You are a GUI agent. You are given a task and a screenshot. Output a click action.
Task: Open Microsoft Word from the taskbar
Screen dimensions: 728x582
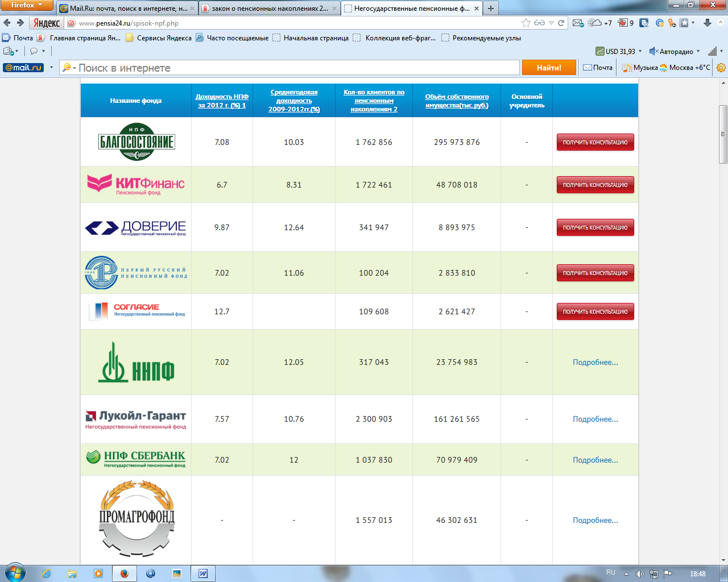pos(203,573)
